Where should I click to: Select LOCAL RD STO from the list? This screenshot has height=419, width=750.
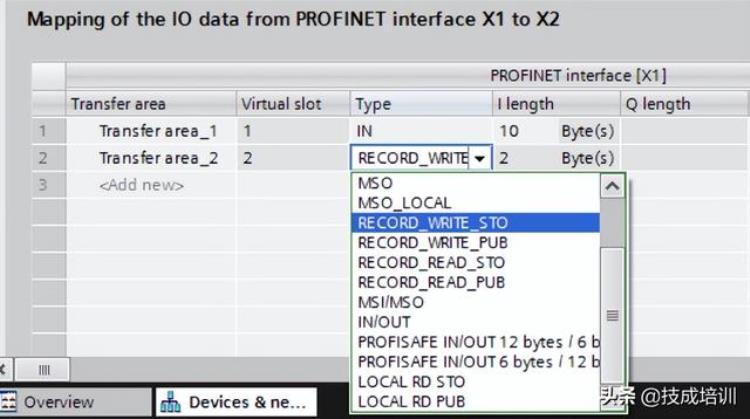coord(475,382)
